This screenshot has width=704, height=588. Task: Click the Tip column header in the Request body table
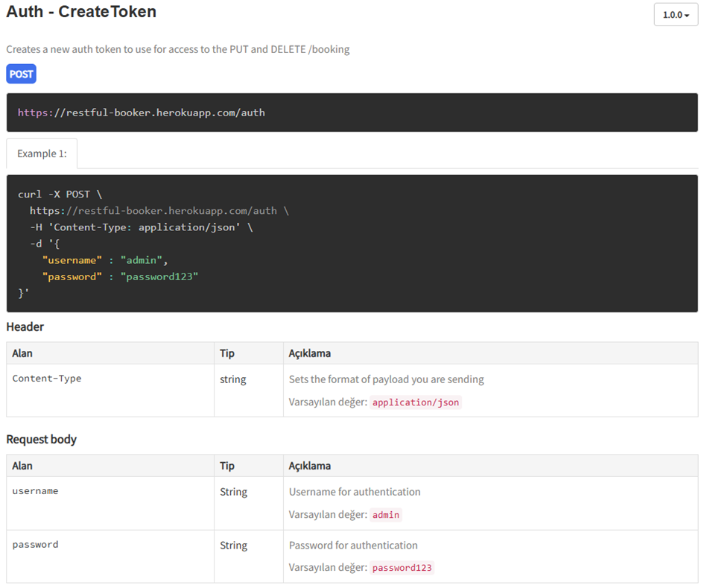click(x=227, y=466)
